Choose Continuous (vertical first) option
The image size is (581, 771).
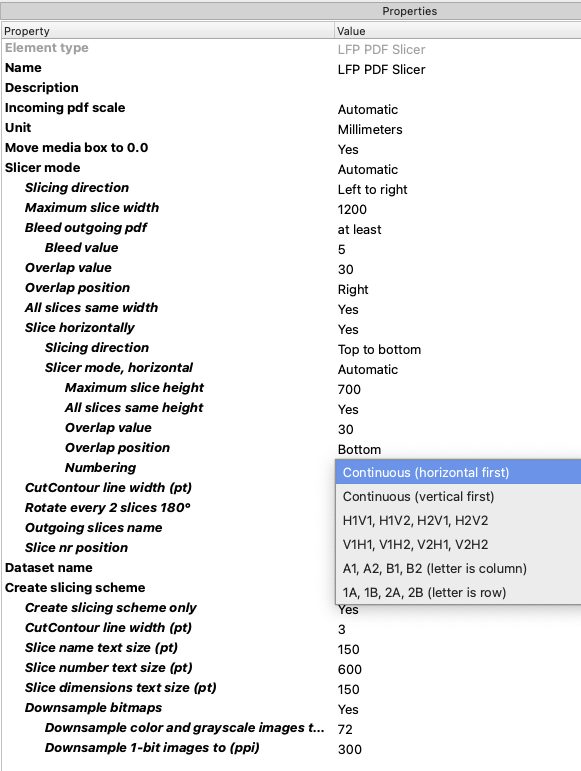458,497
